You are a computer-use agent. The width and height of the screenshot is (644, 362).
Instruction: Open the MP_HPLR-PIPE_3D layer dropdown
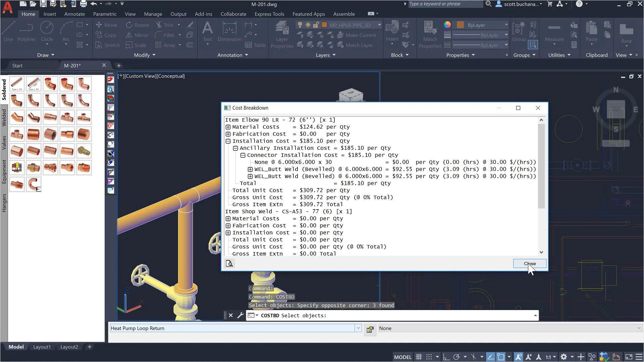click(x=379, y=25)
